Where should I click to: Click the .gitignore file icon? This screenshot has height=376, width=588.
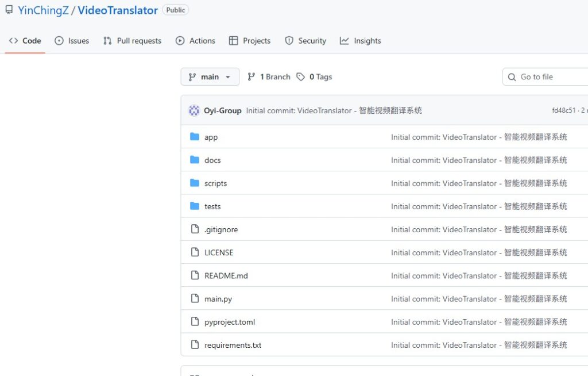coord(195,229)
